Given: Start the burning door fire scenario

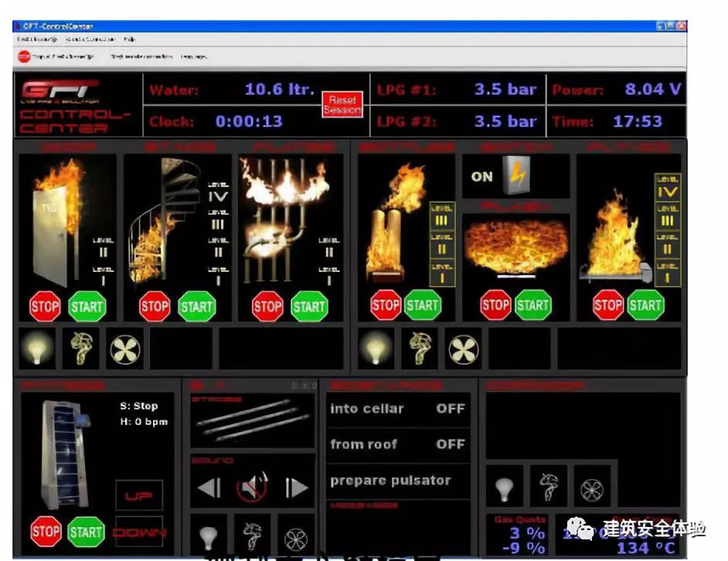Looking at the screenshot, I should [87, 306].
